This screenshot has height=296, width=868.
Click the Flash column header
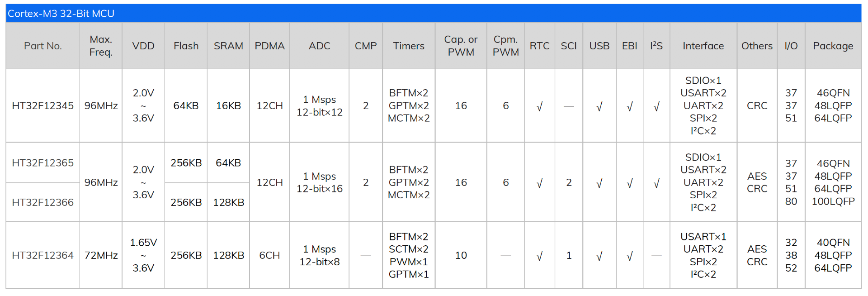tap(186, 46)
